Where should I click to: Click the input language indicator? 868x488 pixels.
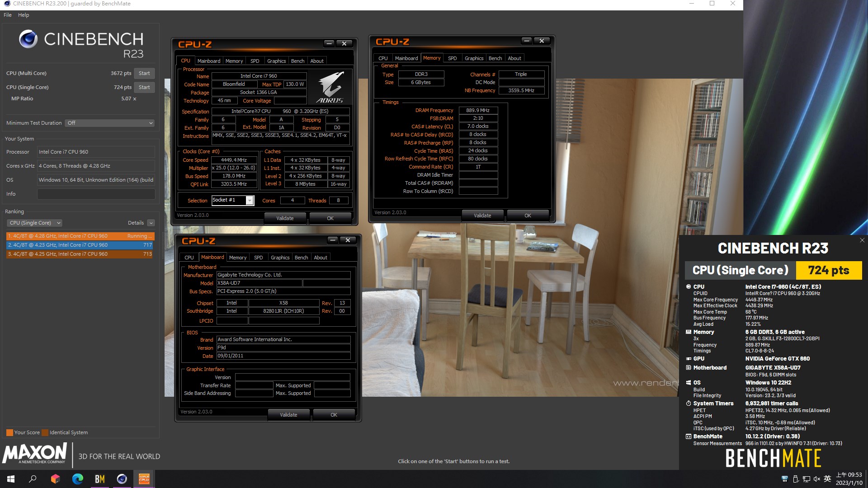(x=827, y=479)
